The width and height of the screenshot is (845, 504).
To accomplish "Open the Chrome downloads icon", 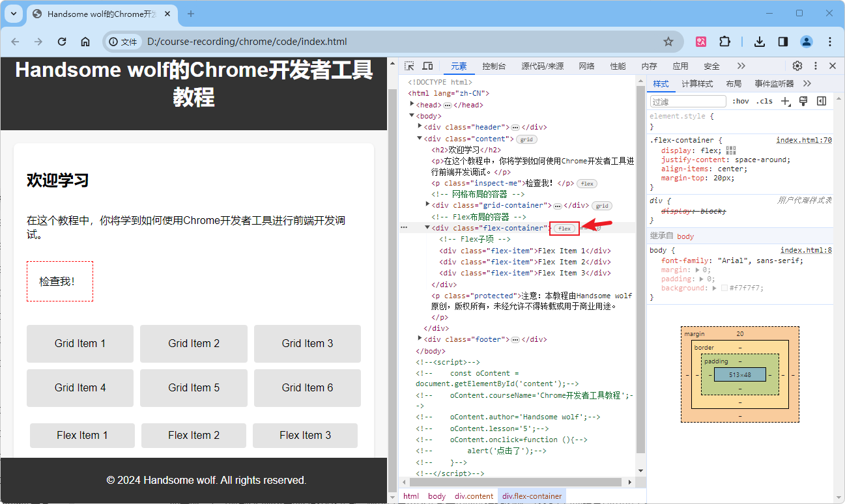I will click(759, 42).
